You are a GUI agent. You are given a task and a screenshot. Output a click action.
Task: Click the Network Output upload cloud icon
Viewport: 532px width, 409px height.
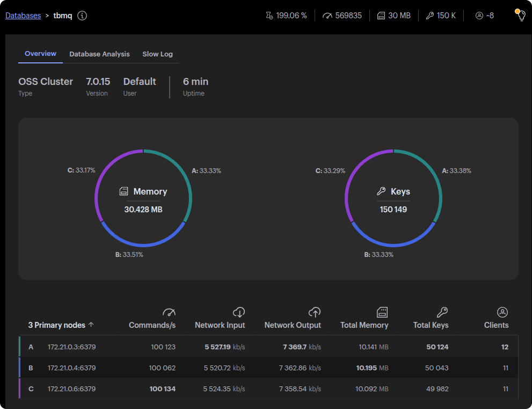[x=315, y=312]
